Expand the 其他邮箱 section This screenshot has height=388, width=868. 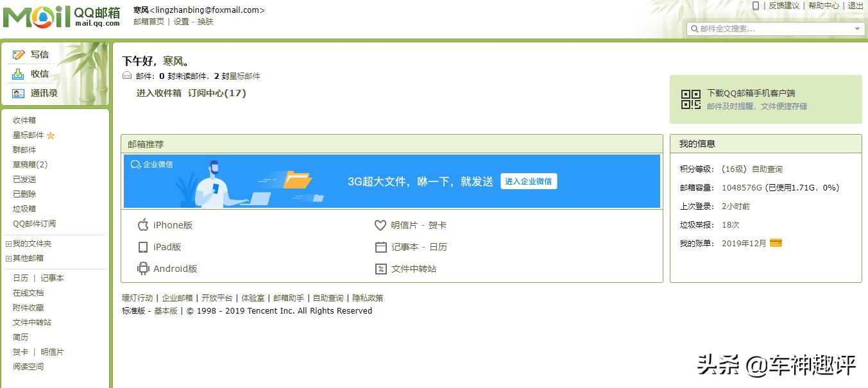tap(7, 258)
